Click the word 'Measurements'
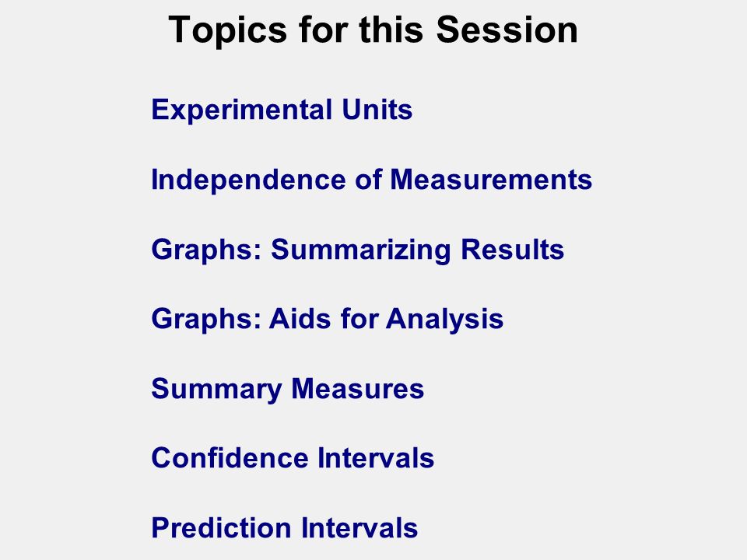This screenshot has width=747, height=560. point(491,180)
